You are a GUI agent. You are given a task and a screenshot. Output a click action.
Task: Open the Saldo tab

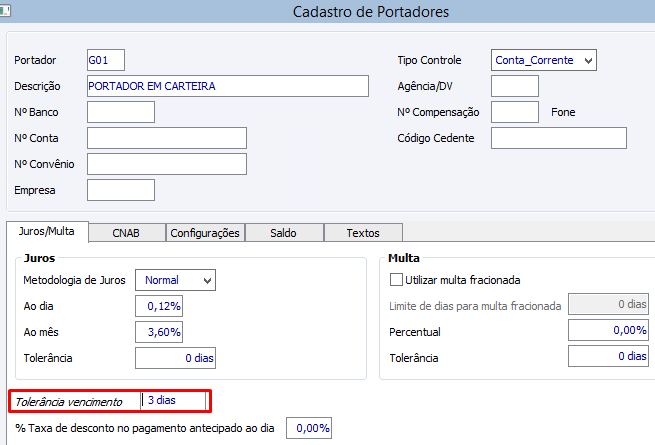point(284,233)
